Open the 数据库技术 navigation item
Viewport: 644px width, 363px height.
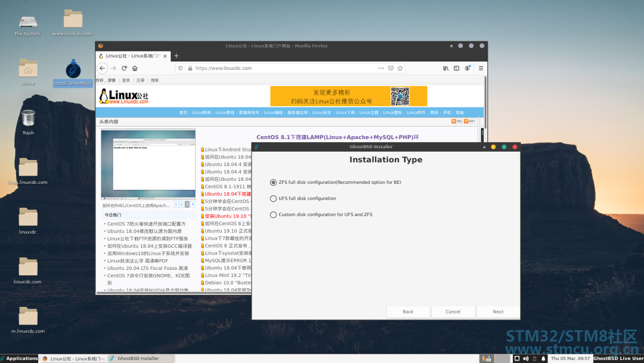click(249, 113)
